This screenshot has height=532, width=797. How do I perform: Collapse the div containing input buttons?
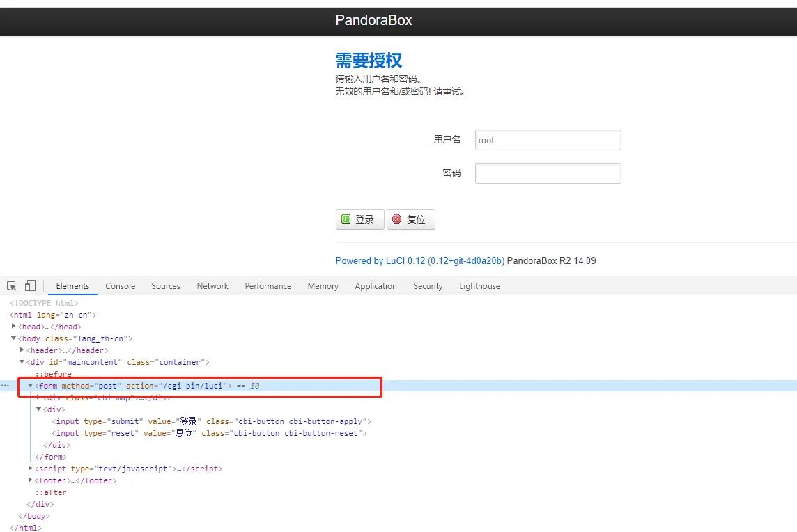(x=38, y=409)
